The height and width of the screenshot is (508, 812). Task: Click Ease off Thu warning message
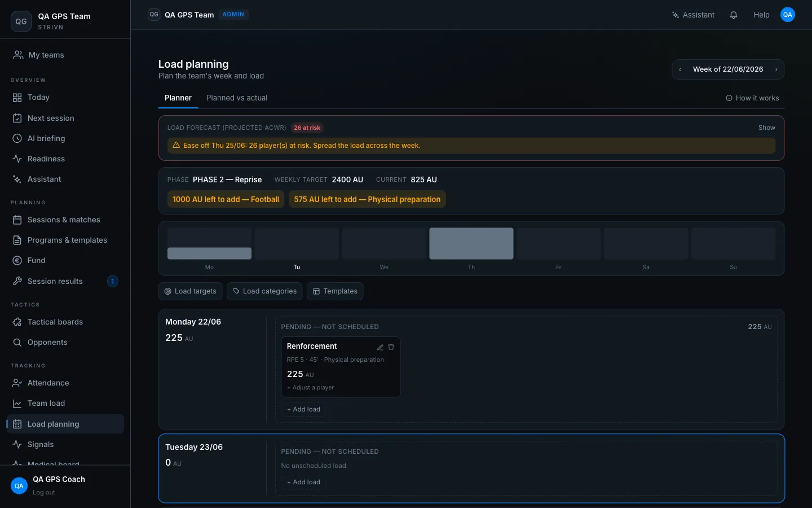[x=471, y=145]
